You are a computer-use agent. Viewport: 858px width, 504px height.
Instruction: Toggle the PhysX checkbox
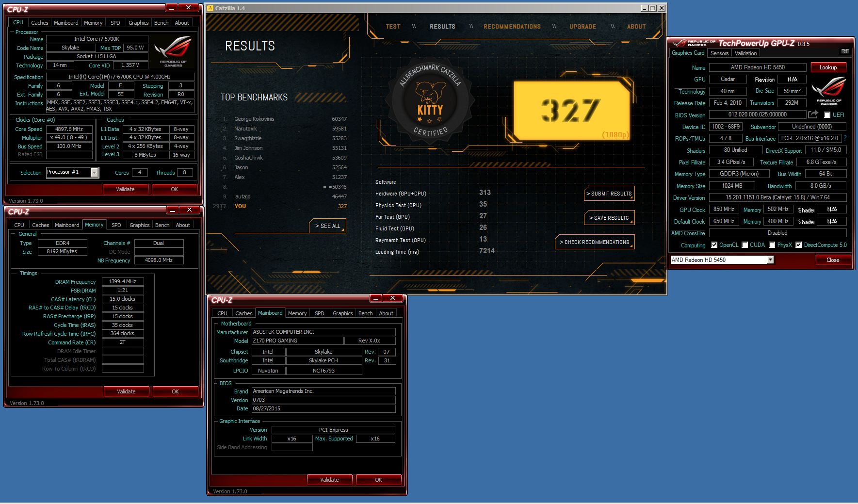coord(772,245)
